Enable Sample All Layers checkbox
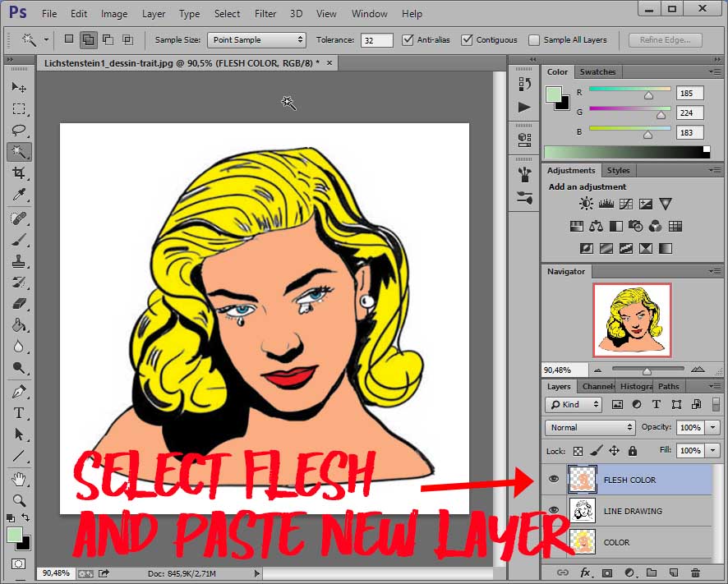 (534, 40)
